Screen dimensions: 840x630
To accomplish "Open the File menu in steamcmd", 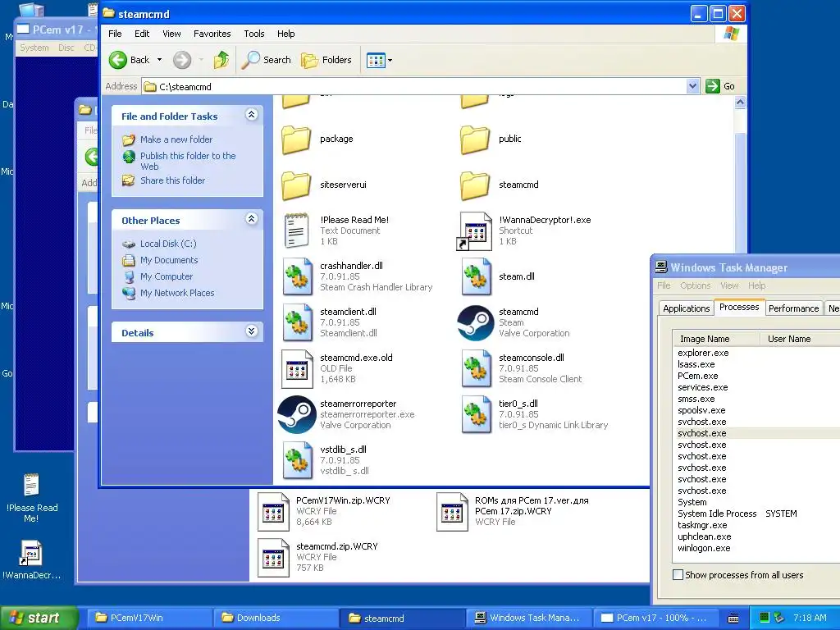I will point(115,34).
